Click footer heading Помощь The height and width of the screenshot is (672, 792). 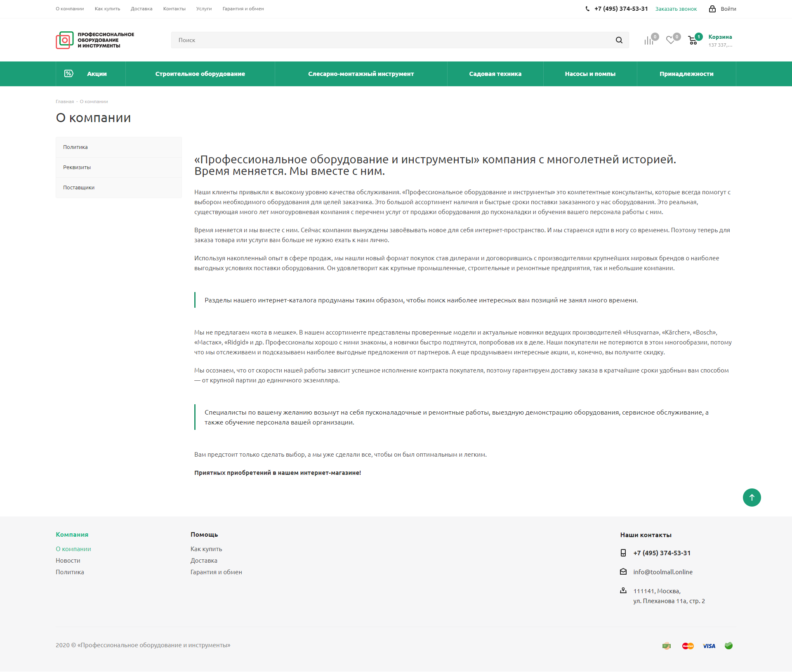click(x=204, y=534)
